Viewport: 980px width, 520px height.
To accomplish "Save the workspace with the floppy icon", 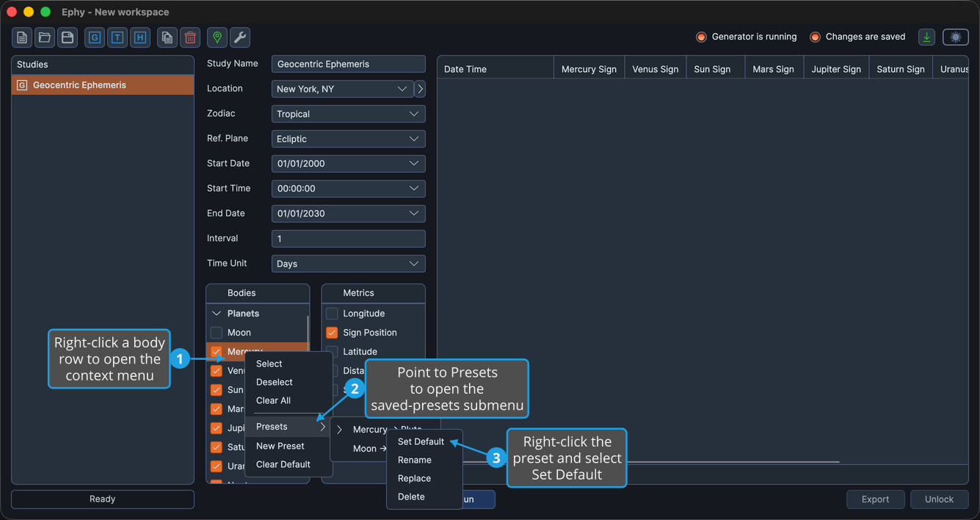I will click(x=68, y=37).
